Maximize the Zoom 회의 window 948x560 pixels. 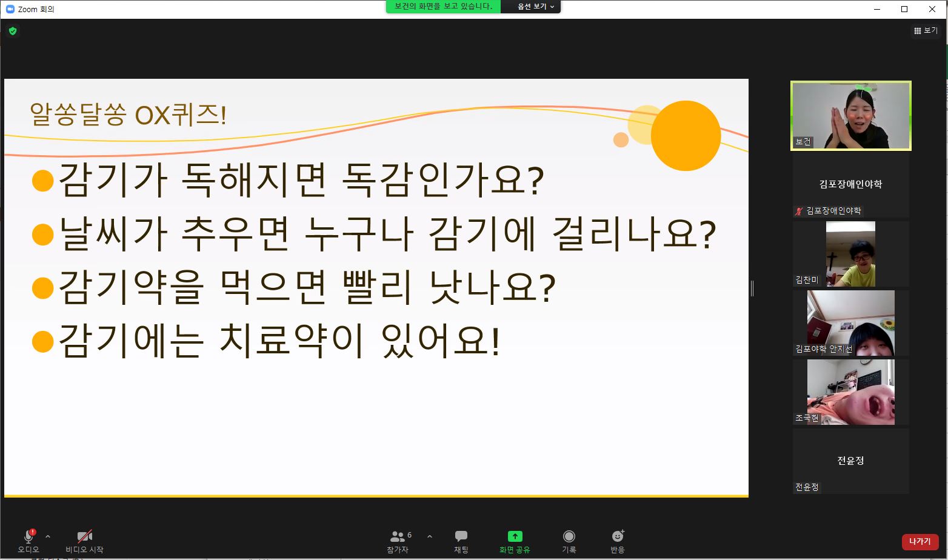904,9
